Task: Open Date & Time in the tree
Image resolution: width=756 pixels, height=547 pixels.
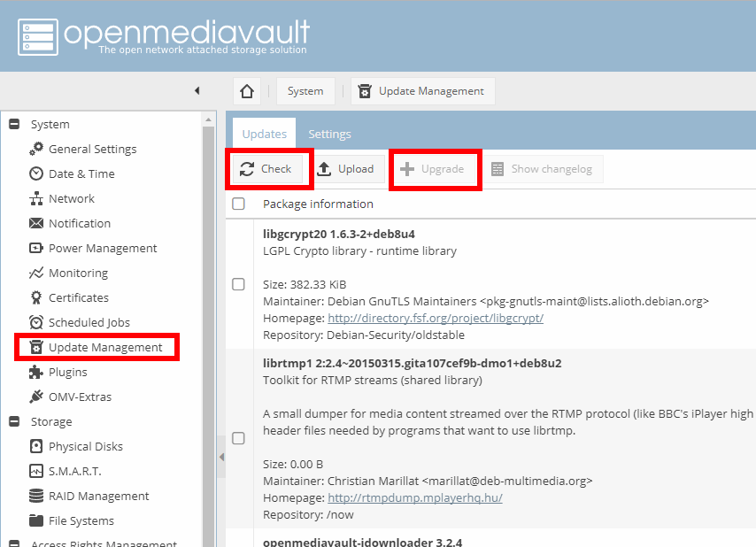Action: [81, 173]
